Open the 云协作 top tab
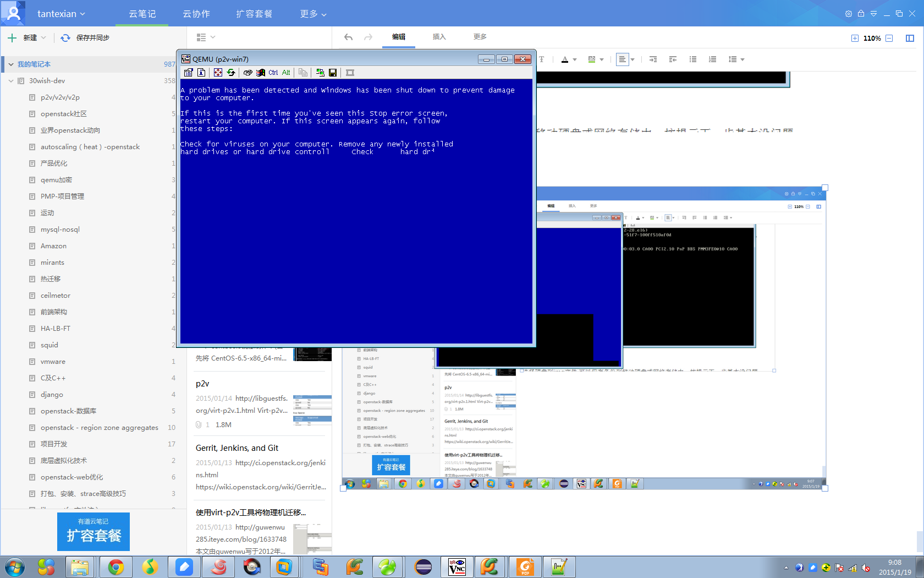 [196, 14]
